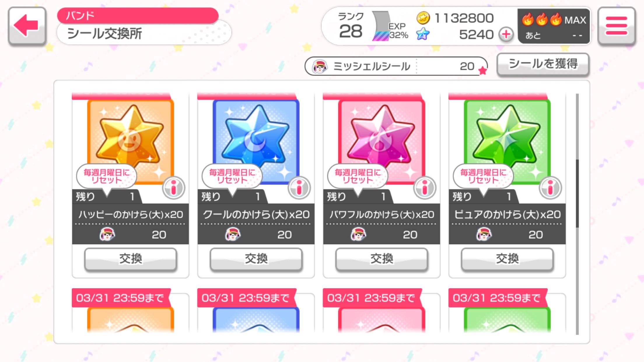The image size is (644, 362).
Task: Tap the flame boost MAX gauge
Action: (x=554, y=27)
